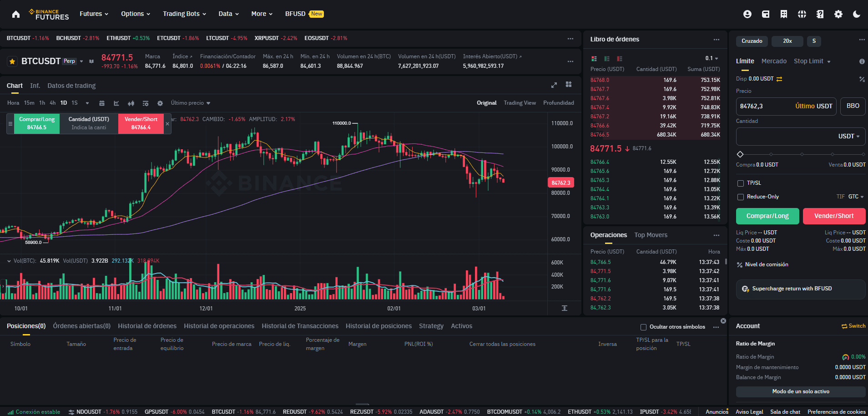Grab the quick order panel handle

(x=10, y=124)
